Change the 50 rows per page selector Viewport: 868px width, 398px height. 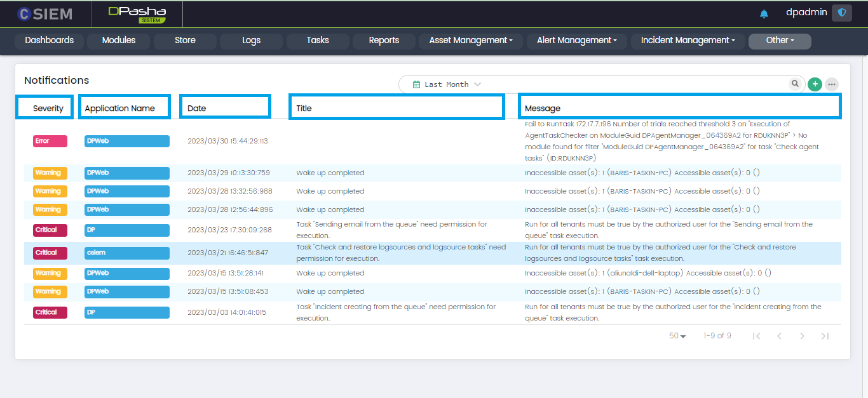(x=677, y=336)
